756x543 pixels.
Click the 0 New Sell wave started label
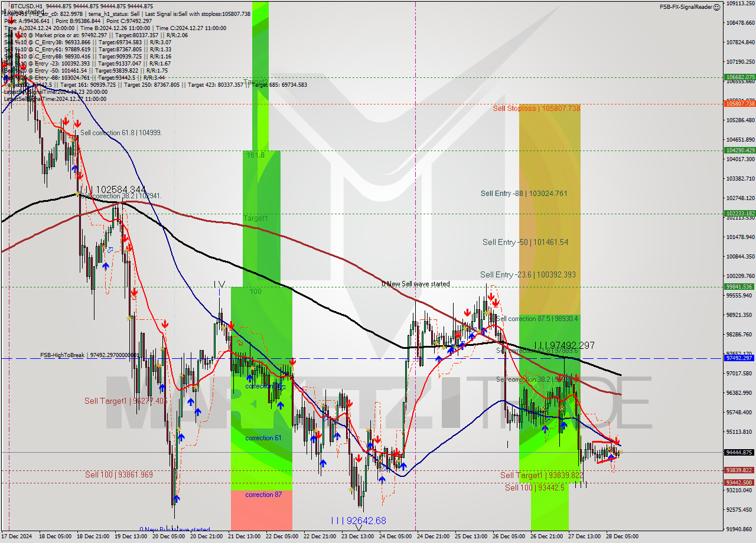coord(415,284)
